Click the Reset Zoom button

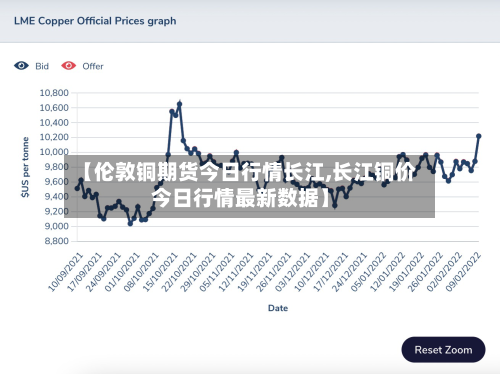[x=443, y=350]
